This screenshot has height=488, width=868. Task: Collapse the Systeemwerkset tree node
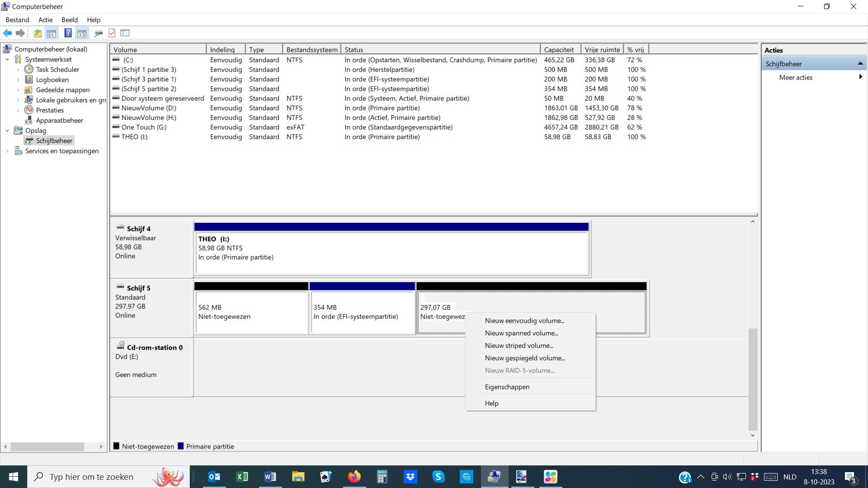(7, 59)
